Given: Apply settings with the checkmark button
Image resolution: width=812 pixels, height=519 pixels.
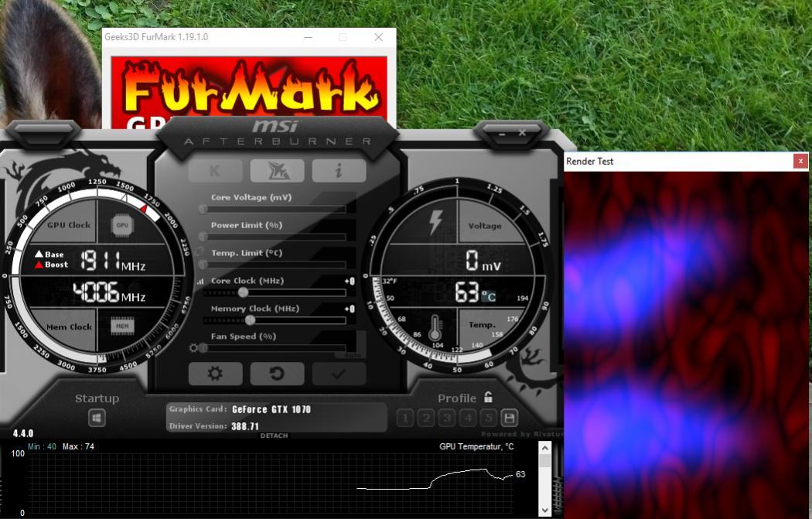Looking at the screenshot, I should [339, 374].
